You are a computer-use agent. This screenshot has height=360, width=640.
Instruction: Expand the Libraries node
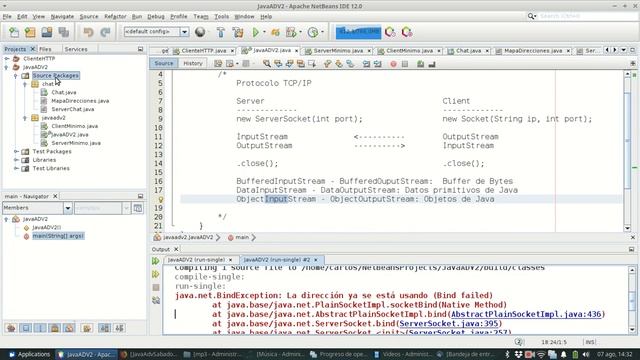(16, 160)
